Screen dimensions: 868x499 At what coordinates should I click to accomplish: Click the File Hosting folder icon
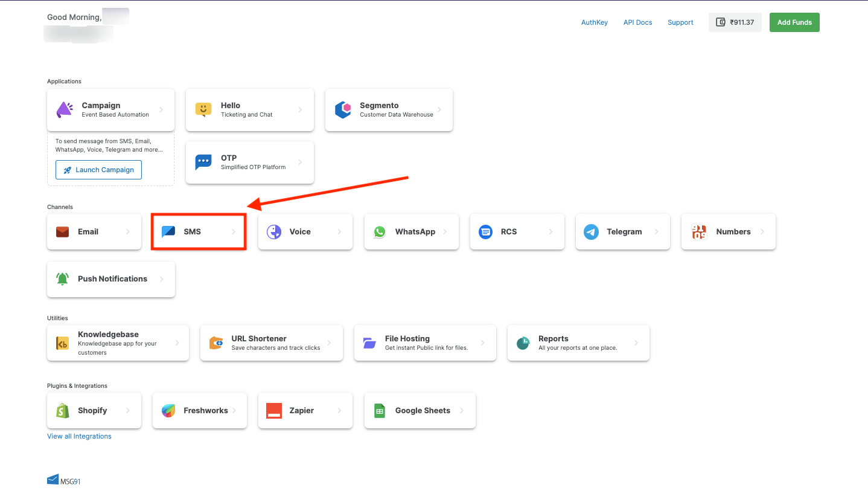click(x=370, y=343)
